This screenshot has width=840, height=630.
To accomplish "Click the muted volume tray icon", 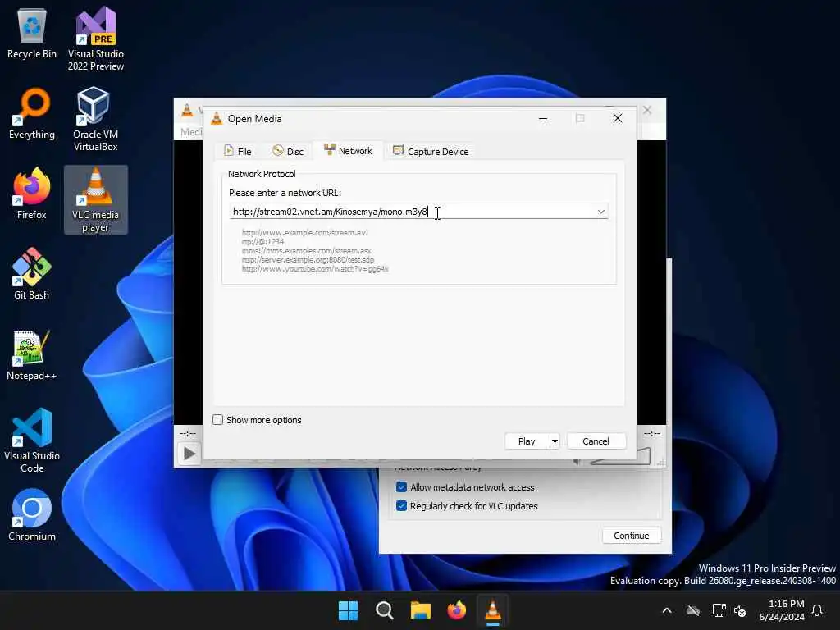I will click(741, 610).
